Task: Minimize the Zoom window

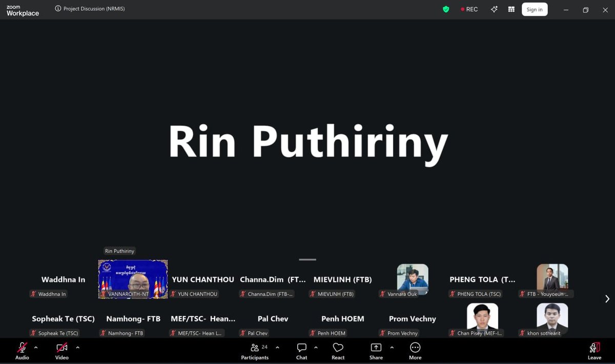Action: (566, 10)
